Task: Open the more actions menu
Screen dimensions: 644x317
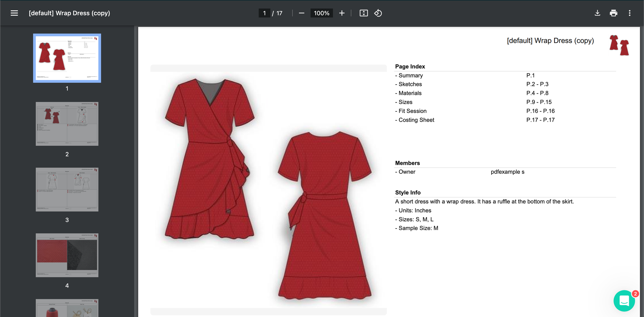Action: tap(630, 13)
